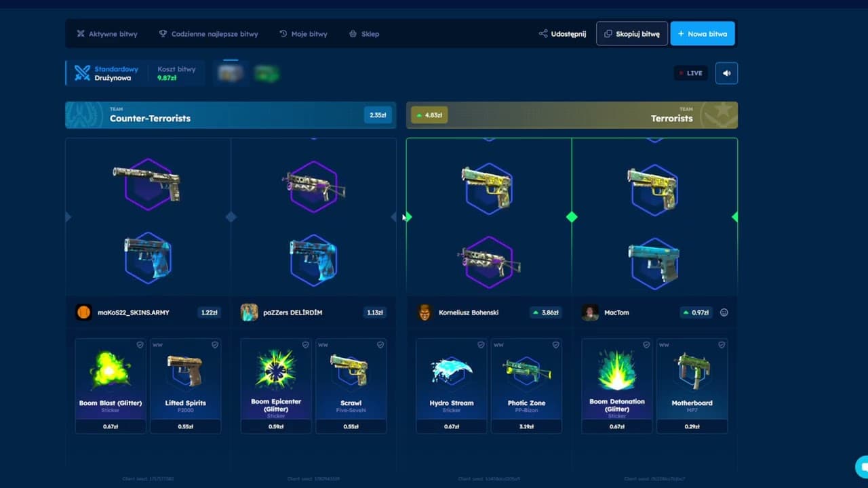
Task: Click the shield icon on Hydro Stream card
Action: pyautogui.click(x=481, y=345)
